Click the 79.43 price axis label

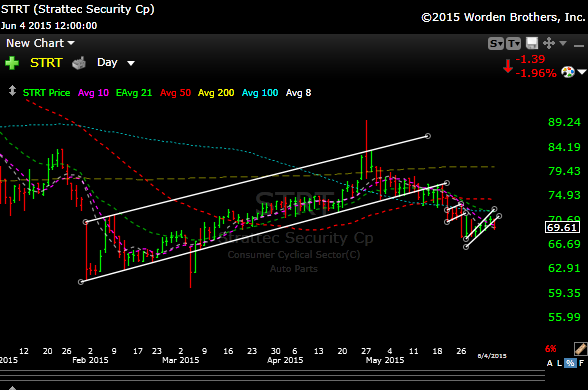[564, 171]
